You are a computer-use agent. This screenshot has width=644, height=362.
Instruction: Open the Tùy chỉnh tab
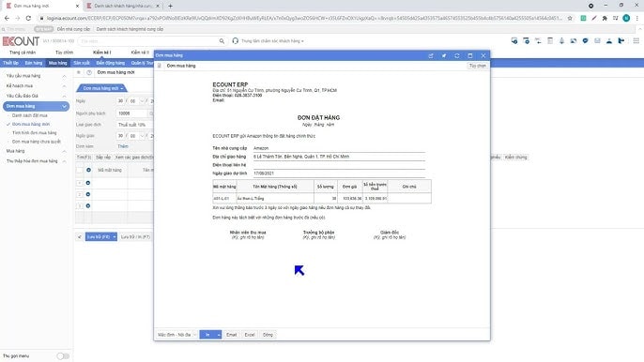[x=64, y=53]
